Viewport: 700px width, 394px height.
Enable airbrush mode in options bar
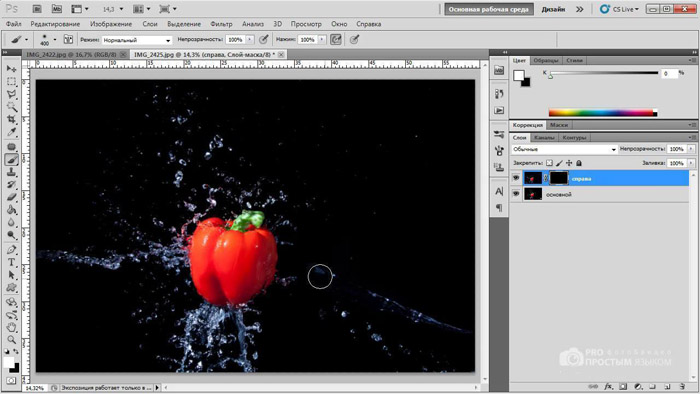coord(336,40)
